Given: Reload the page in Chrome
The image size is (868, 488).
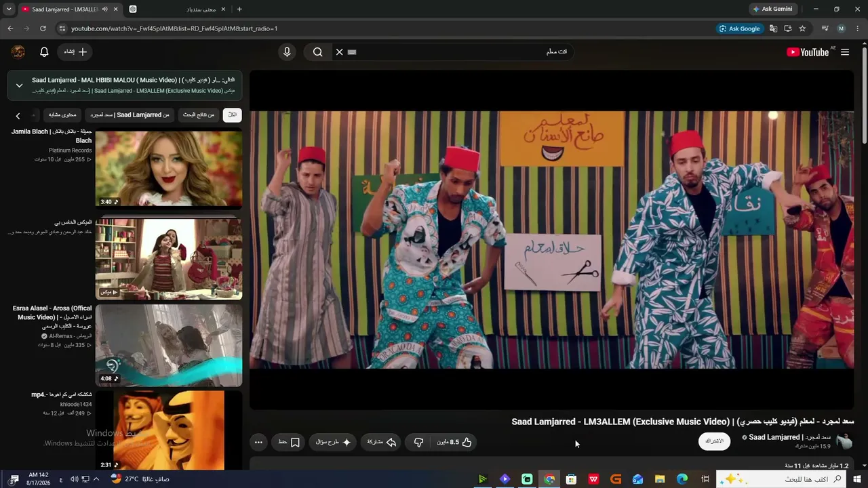Looking at the screenshot, I should tap(43, 28).
